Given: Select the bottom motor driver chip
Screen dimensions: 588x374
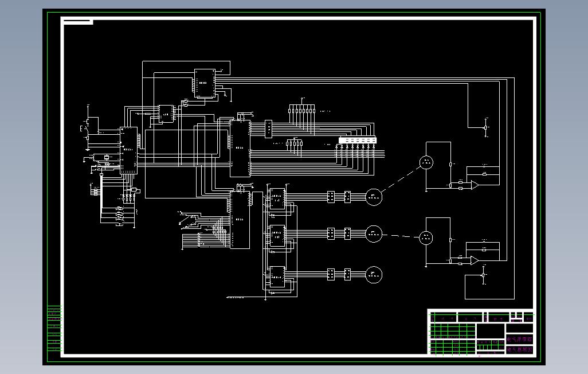Looking at the screenshot, I should pyautogui.click(x=277, y=276).
